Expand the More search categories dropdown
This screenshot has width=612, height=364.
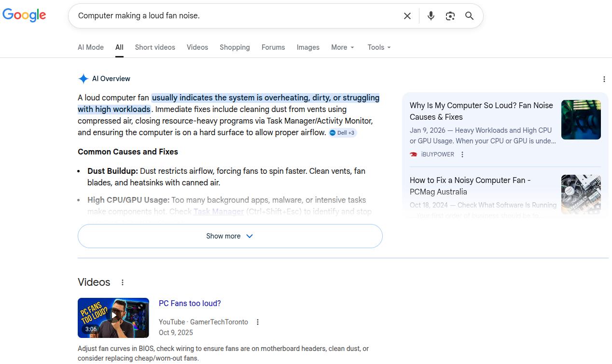(x=342, y=47)
